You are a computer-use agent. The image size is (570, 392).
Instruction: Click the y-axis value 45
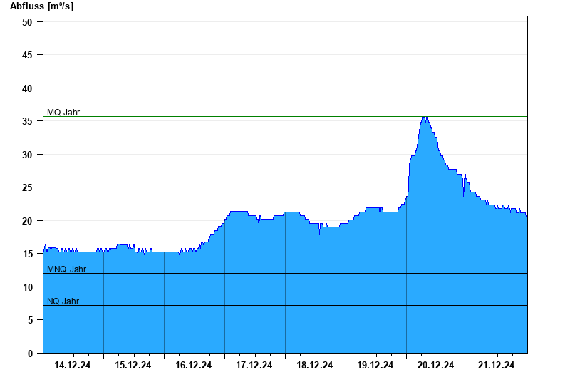click(27, 55)
